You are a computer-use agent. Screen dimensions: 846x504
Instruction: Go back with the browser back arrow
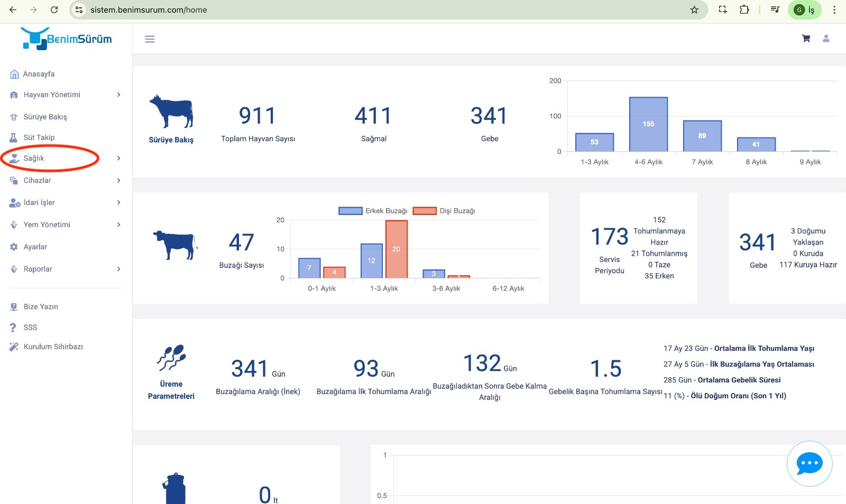click(x=13, y=10)
